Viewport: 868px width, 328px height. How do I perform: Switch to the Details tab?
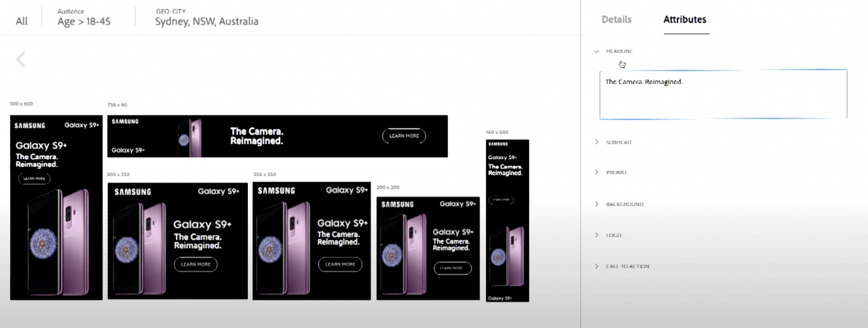point(616,20)
